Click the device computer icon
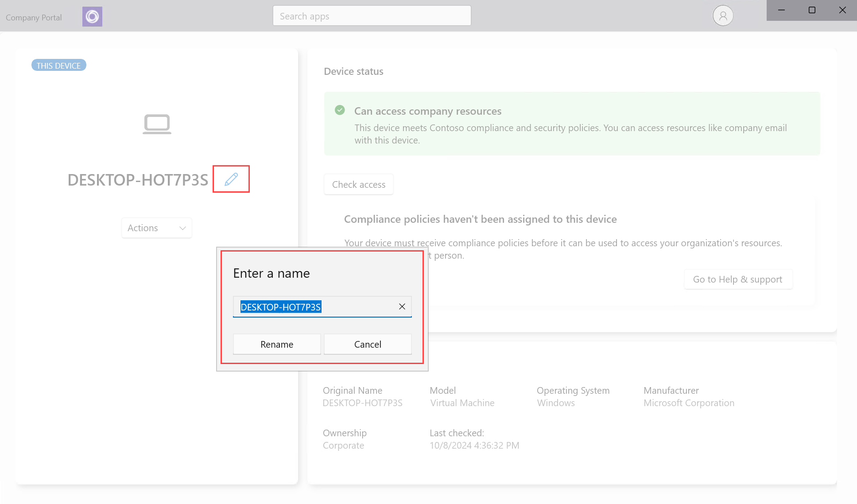 click(157, 124)
